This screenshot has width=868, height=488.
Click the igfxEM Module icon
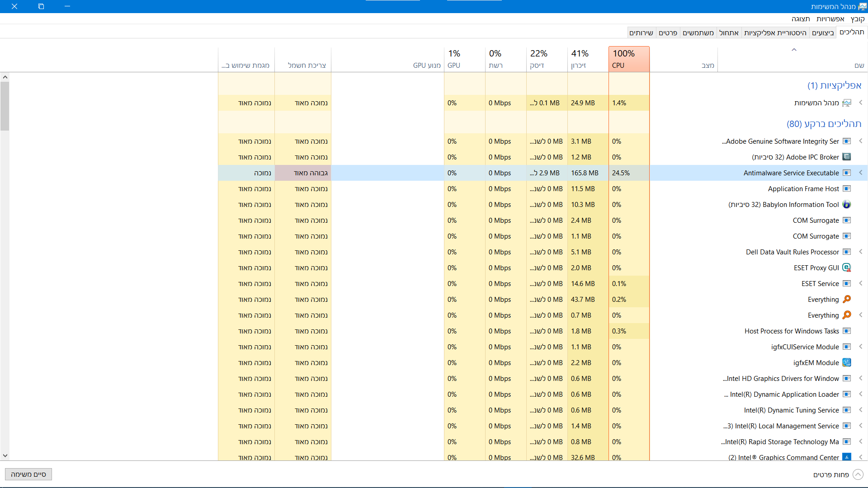(847, 363)
